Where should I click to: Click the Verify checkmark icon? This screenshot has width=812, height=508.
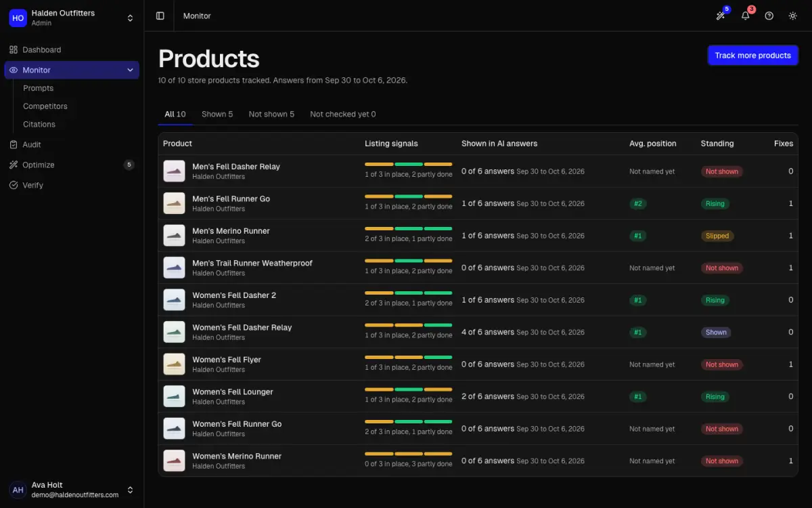(x=14, y=185)
